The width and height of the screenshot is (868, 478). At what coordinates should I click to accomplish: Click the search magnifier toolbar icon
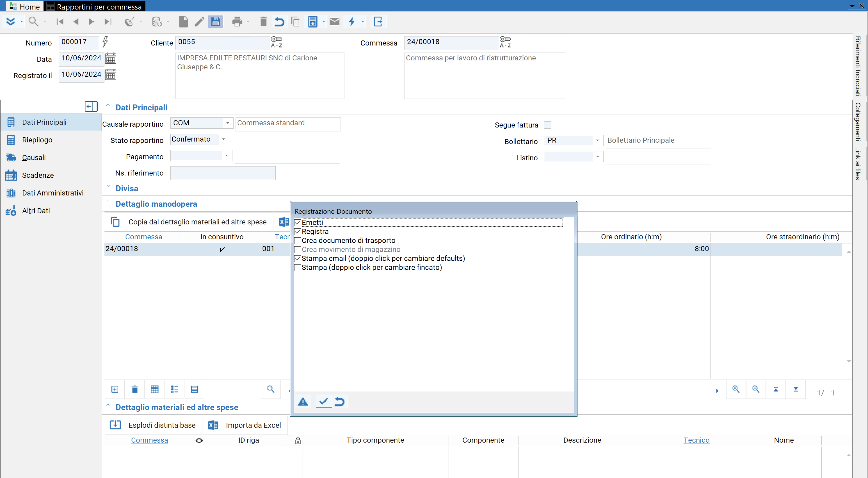click(33, 22)
